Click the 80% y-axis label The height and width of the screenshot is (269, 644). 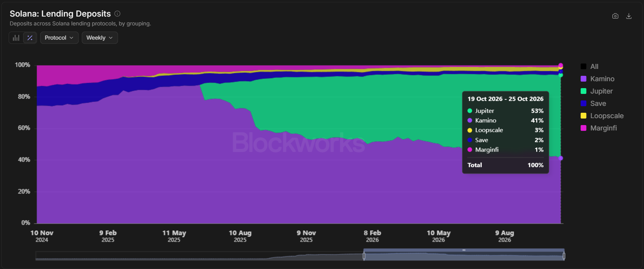(24, 97)
